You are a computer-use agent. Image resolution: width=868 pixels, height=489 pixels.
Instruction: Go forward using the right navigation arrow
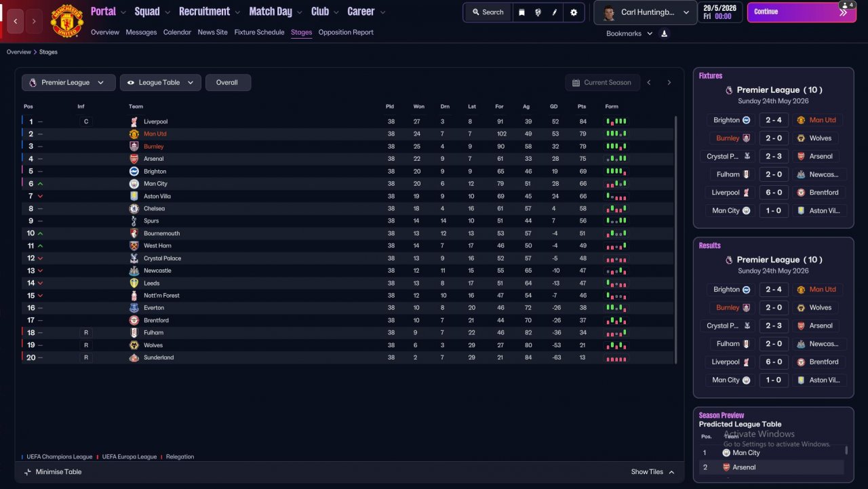[x=33, y=21]
